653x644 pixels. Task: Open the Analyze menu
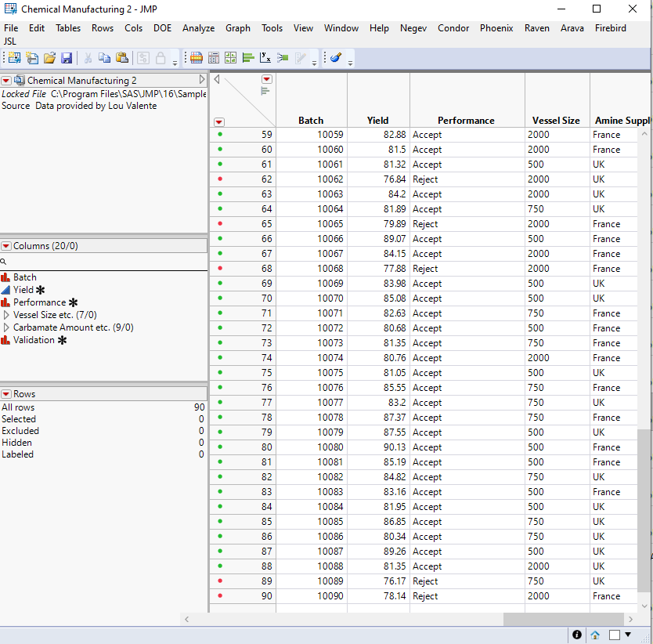(198, 27)
